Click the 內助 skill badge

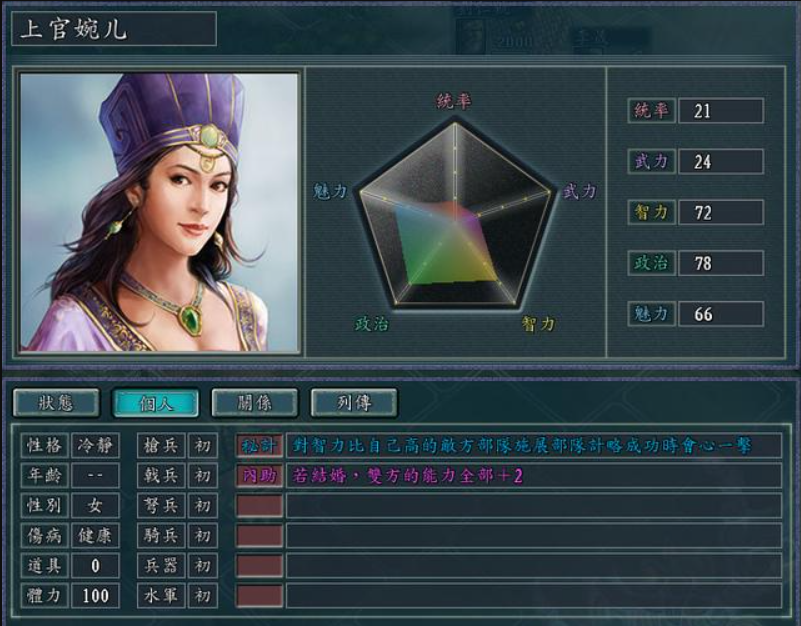click(x=260, y=476)
